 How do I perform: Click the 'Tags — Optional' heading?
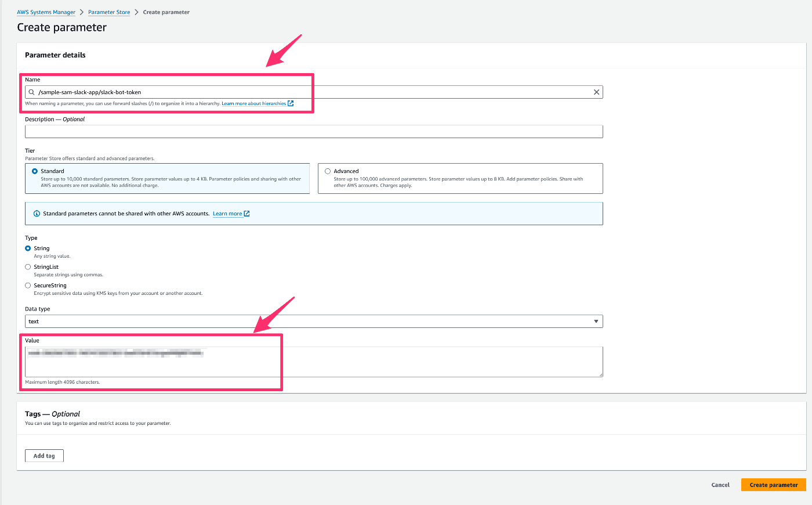(x=52, y=414)
